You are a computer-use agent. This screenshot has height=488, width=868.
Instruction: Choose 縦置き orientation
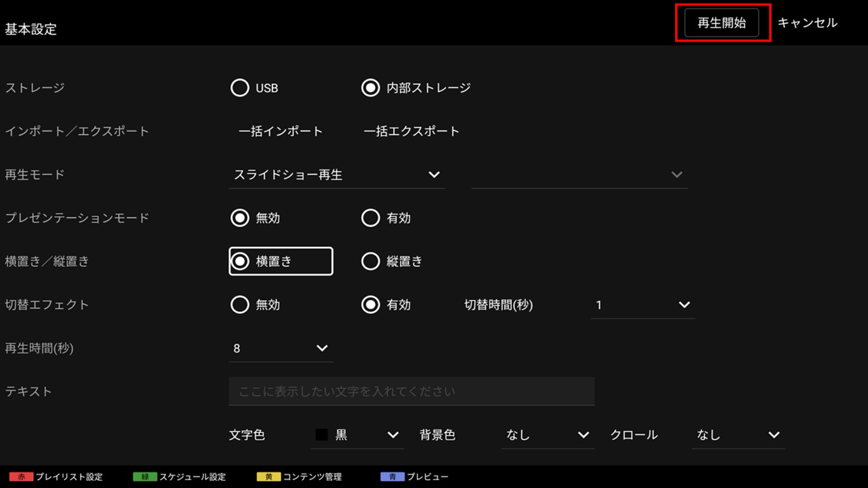(370, 261)
